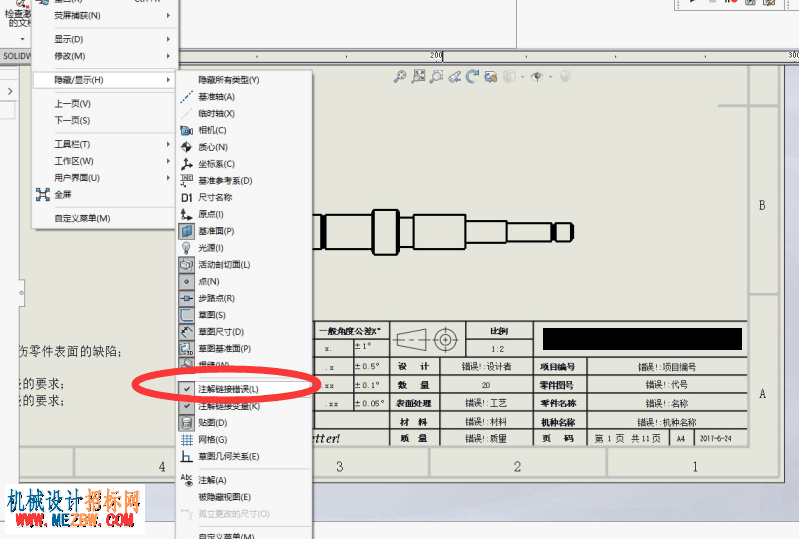Toggle 基准面(P) visibility
799x539 pixels.
click(187, 231)
